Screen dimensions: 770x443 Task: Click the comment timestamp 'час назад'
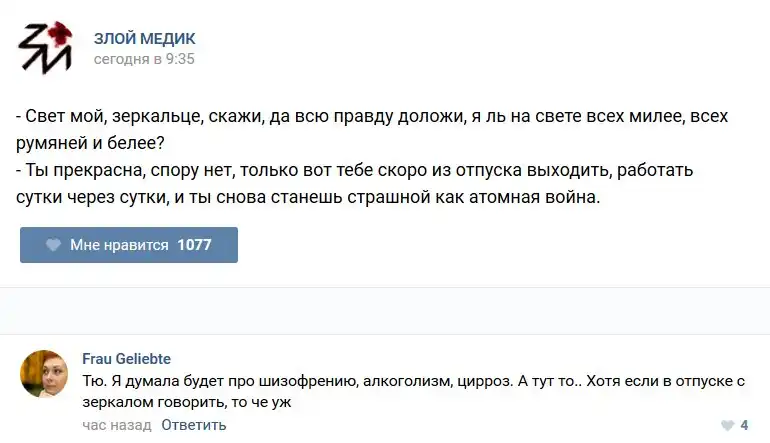(x=116, y=425)
